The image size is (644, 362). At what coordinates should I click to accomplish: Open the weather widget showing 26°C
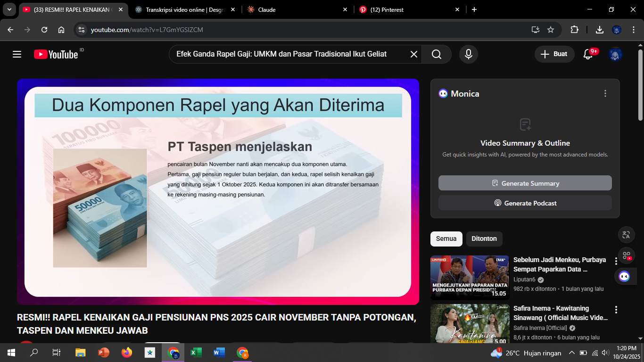coord(526,353)
